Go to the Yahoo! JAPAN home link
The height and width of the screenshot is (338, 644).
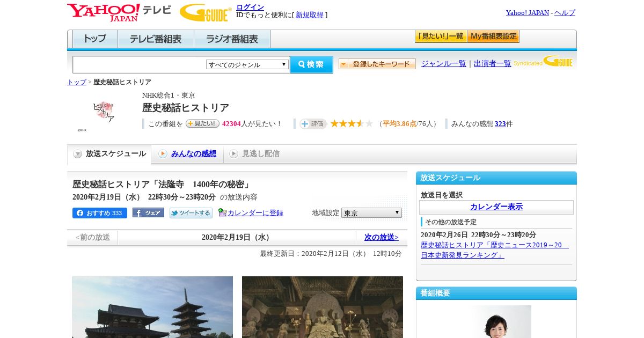[x=527, y=13]
